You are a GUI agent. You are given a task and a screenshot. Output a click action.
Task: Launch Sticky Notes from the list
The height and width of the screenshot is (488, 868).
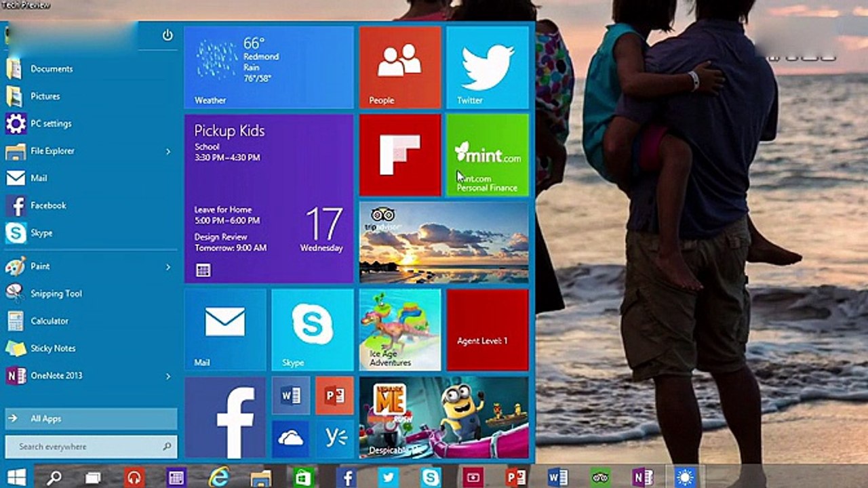(x=91, y=348)
